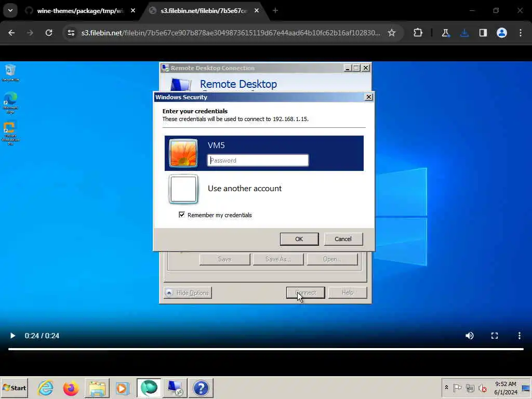Show hidden tray icons
Image resolution: width=532 pixels, height=399 pixels.
pos(446,388)
